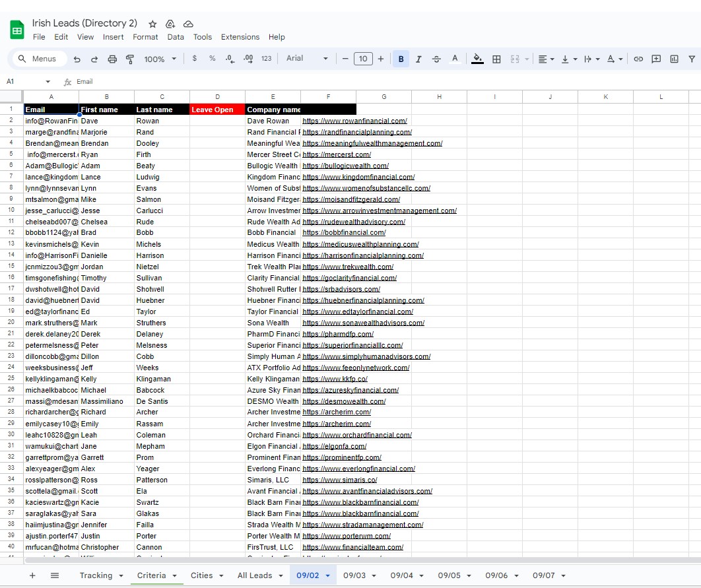Open vertical align dropdown
Image resolution: width=701 pixels, height=588 pixels.
569,59
